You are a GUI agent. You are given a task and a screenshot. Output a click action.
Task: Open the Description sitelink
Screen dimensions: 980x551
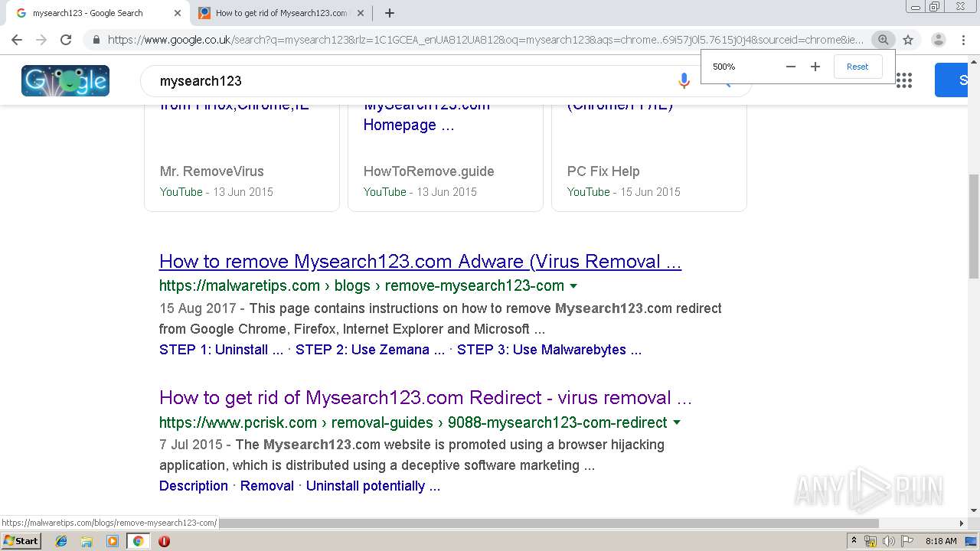click(194, 486)
